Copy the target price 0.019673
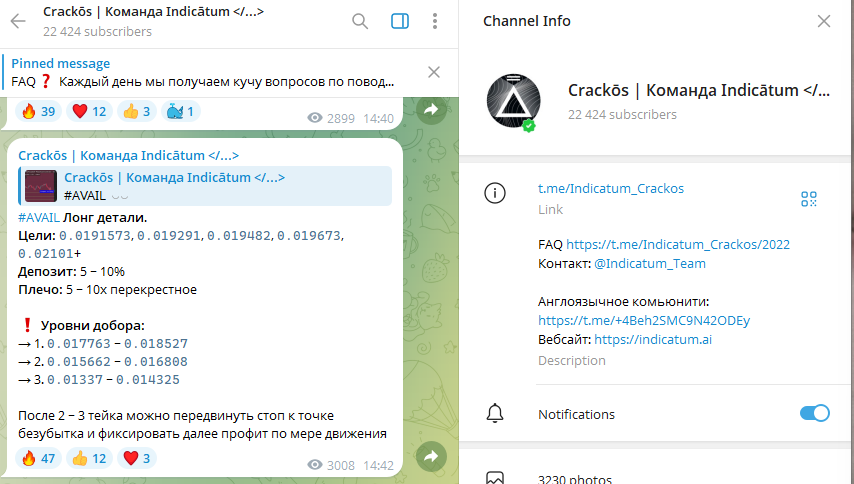The image size is (854, 484). pyautogui.click(x=309, y=236)
